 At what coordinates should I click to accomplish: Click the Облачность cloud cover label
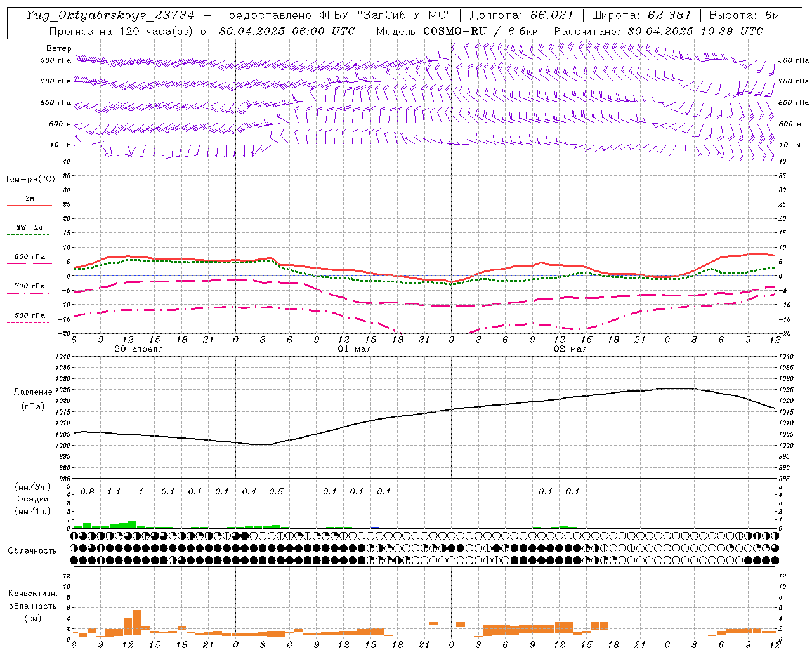click(x=32, y=551)
